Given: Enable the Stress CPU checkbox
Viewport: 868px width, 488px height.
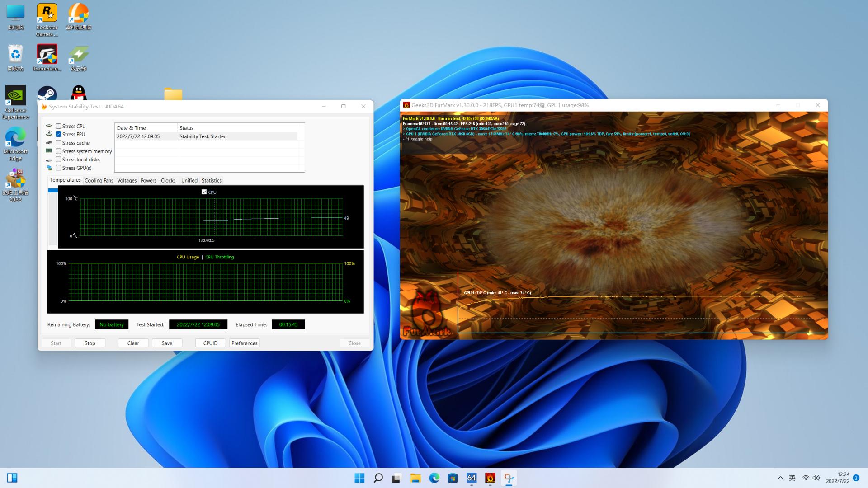Looking at the screenshot, I should 58,126.
